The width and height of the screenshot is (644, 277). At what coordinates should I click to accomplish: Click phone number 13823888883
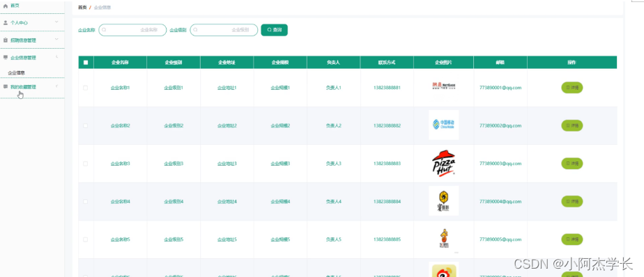pyautogui.click(x=387, y=164)
